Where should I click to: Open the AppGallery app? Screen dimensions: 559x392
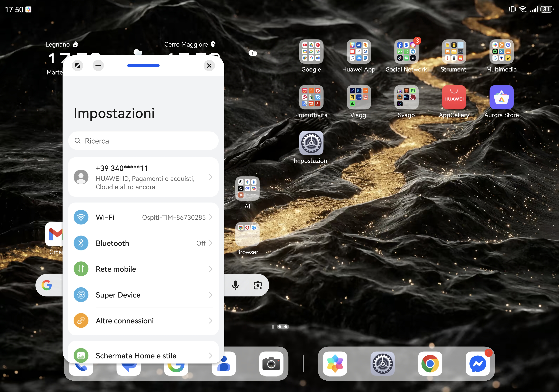point(454,97)
